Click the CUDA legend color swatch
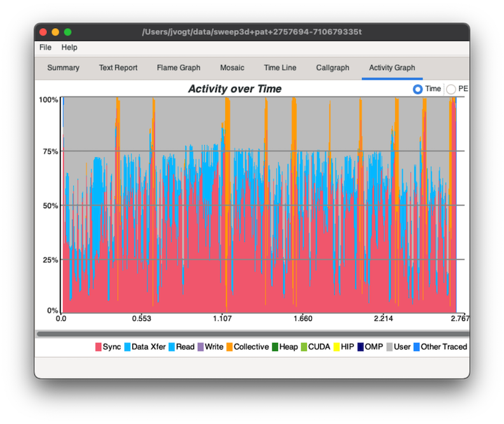Screen dimensions: 504x424 [304, 347]
